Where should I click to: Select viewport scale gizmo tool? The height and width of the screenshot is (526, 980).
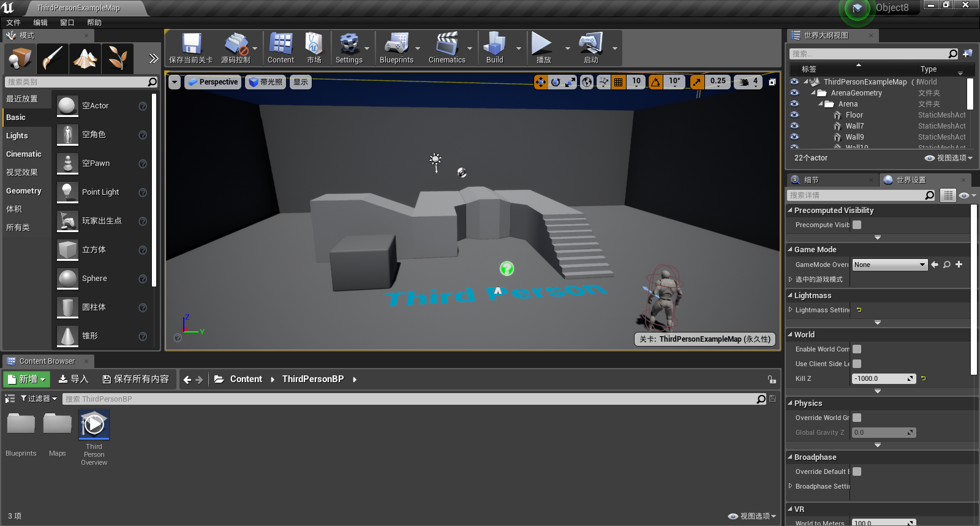tap(570, 82)
